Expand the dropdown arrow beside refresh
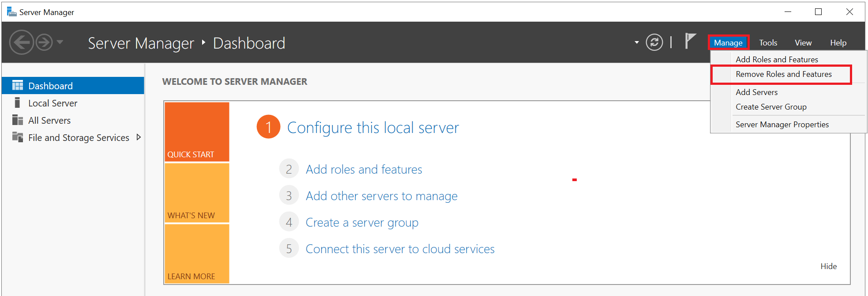 (636, 42)
